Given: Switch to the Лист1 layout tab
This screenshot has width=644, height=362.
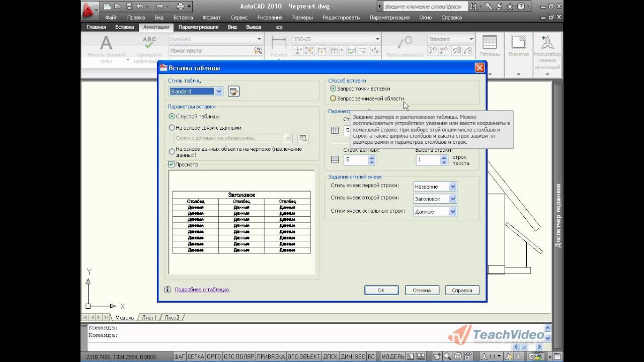Looking at the screenshot, I should (x=149, y=317).
